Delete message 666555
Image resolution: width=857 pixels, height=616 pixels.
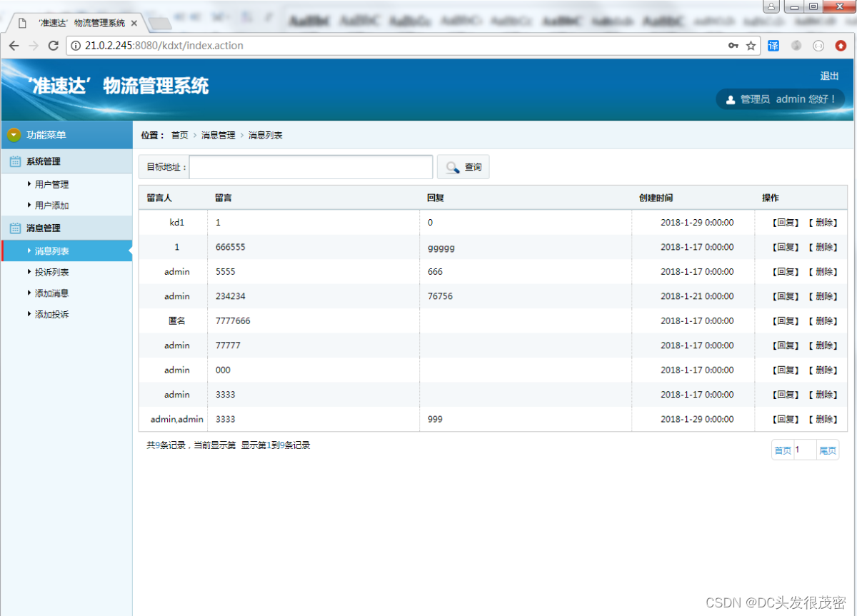click(x=823, y=247)
